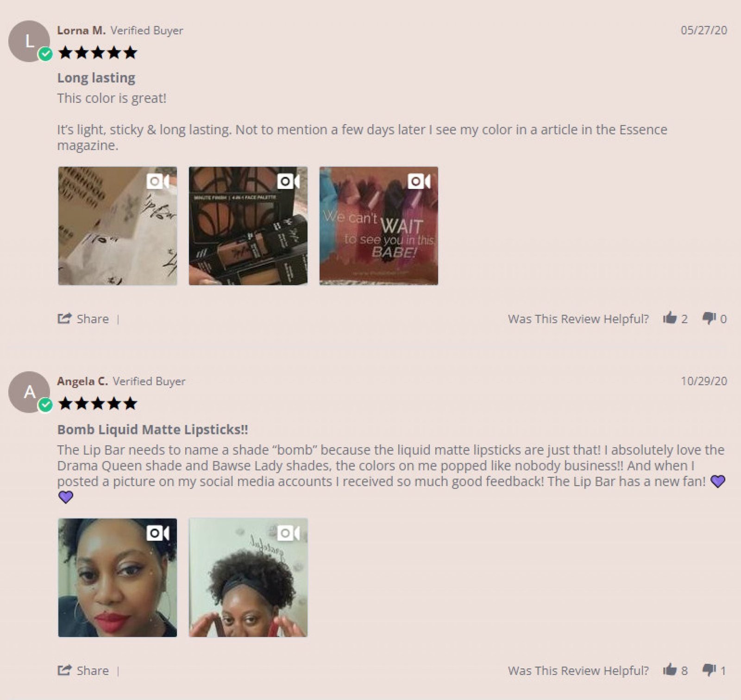This screenshot has height=700, width=741.
Task: Click thumbs down on Angela C.'s review
Action: tap(709, 670)
